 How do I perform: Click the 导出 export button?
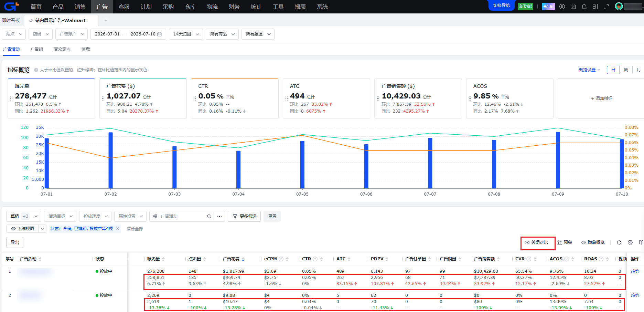pos(15,242)
